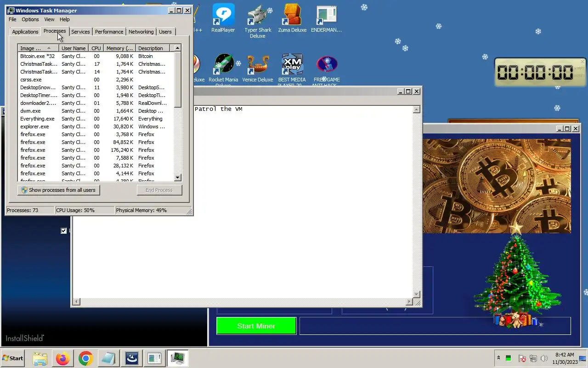Open the File menu in Task Manager

[x=12, y=19]
